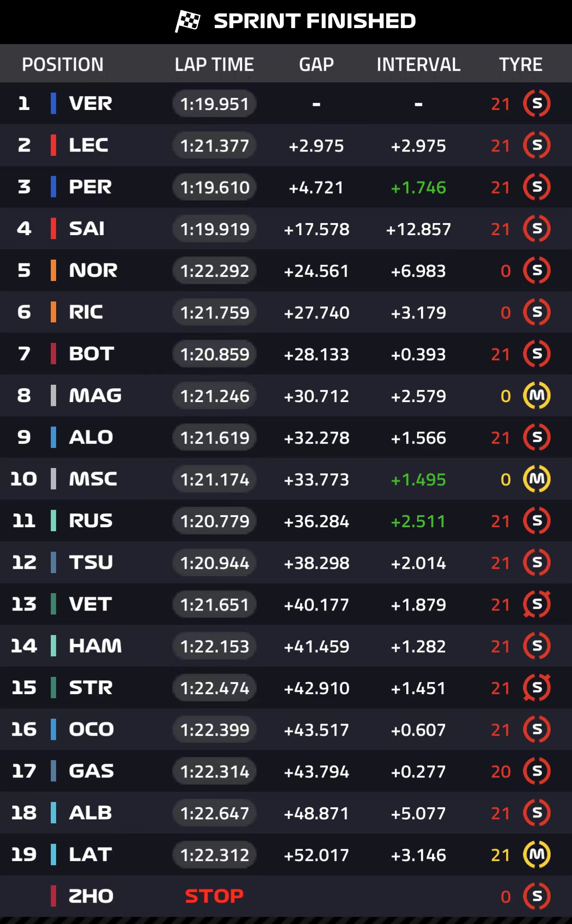Open VER's 1:19.951 lap time pill
572x924 pixels.
tap(214, 104)
